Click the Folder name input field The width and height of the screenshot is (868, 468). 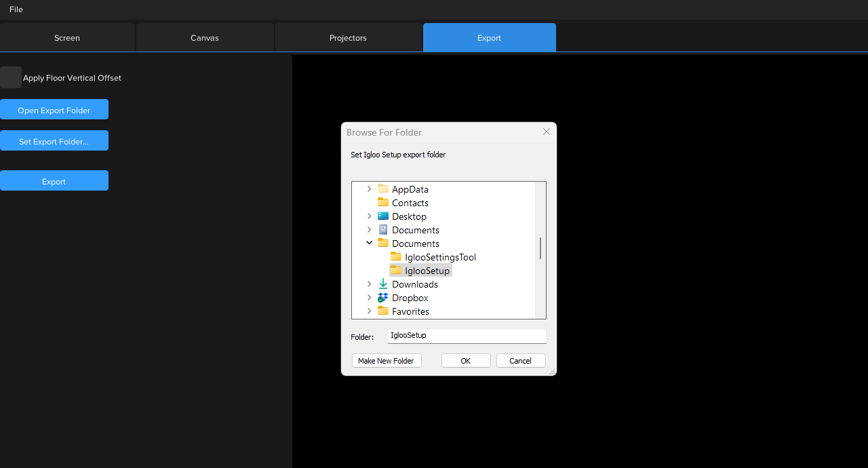click(x=467, y=336)
